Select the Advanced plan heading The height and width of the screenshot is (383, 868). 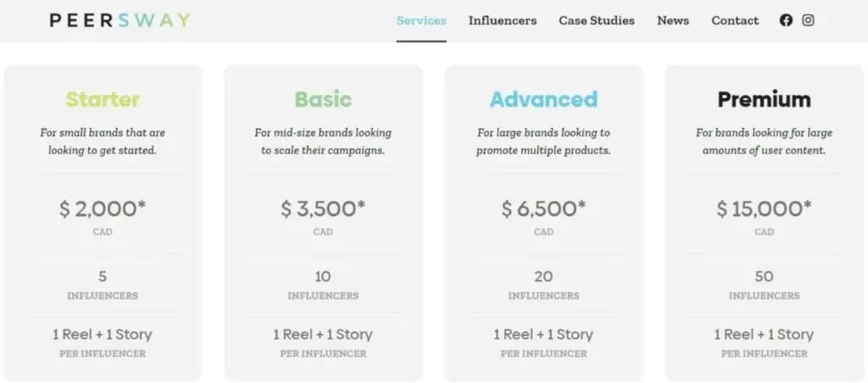[543, 99]
